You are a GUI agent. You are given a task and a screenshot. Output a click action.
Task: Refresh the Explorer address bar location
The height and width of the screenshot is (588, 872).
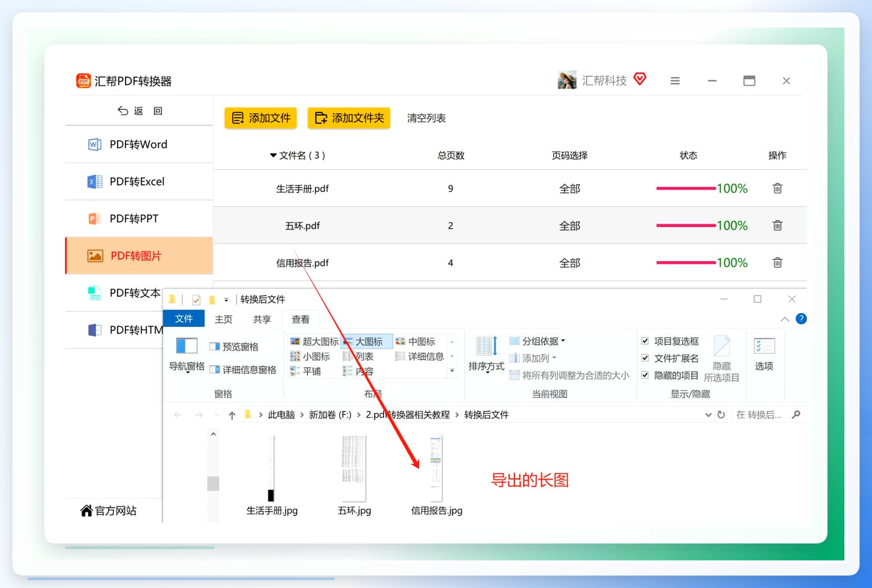[x=721, y=415]
